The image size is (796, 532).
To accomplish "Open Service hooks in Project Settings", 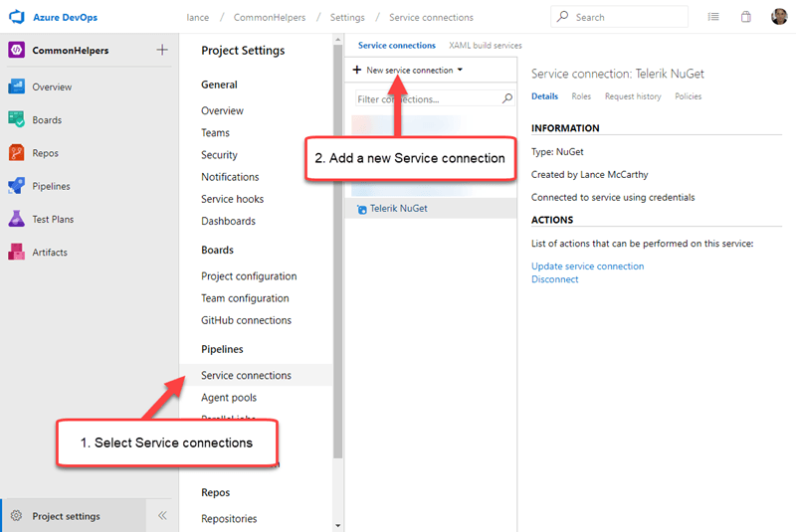I will [232, 199].
